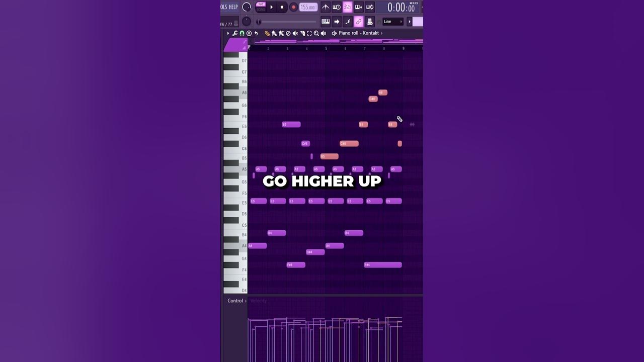Toggle overdub note blending
This screenshot has height=362, width=644.
pyautogui.click(x=359, y=7)
